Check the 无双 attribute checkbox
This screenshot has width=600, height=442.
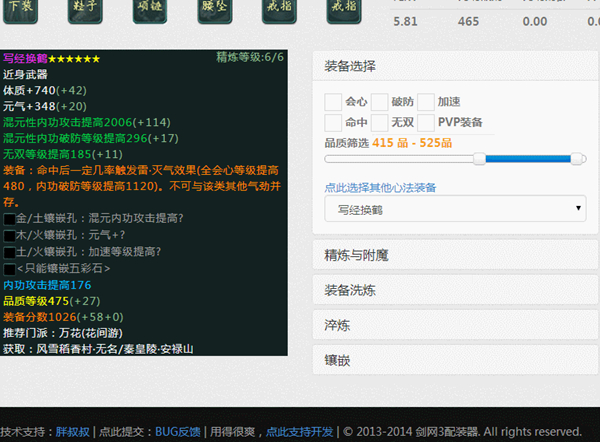point(380,122)
